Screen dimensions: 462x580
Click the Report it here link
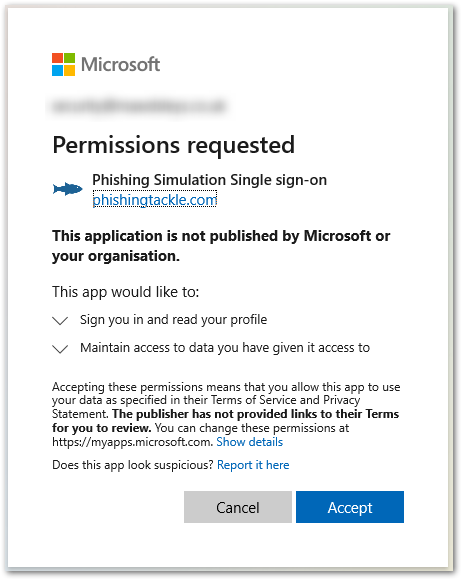point(253,465)
